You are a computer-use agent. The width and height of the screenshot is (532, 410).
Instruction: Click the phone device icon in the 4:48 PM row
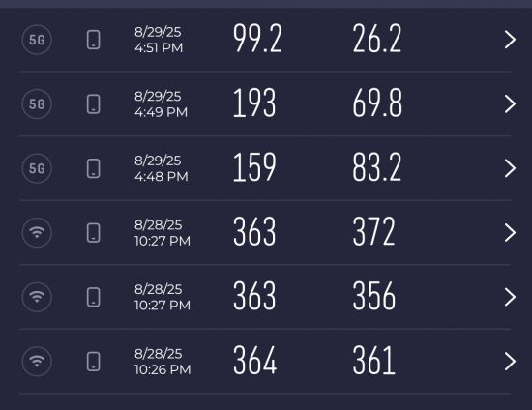(93, 168)
